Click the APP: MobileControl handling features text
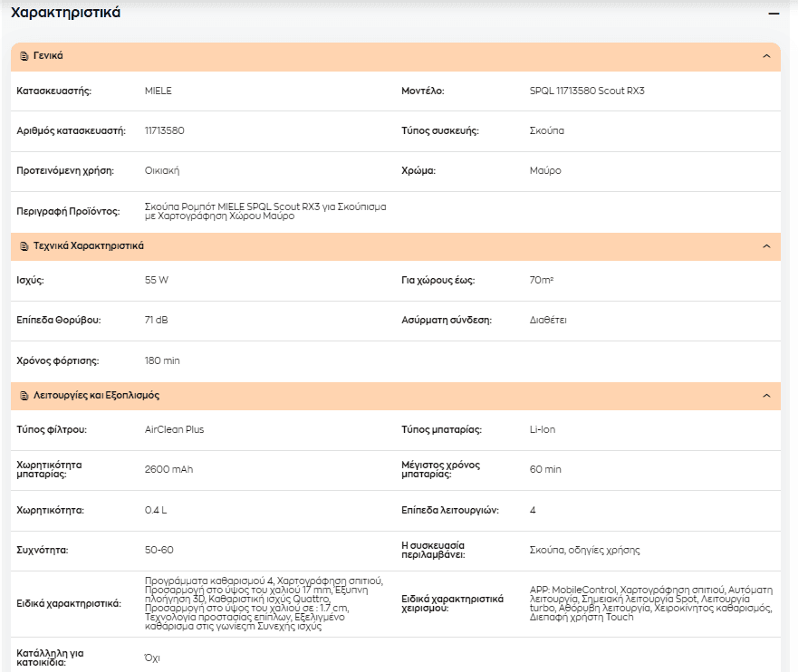The height and width of the screenshot is (672, 798). coord(651,603)
